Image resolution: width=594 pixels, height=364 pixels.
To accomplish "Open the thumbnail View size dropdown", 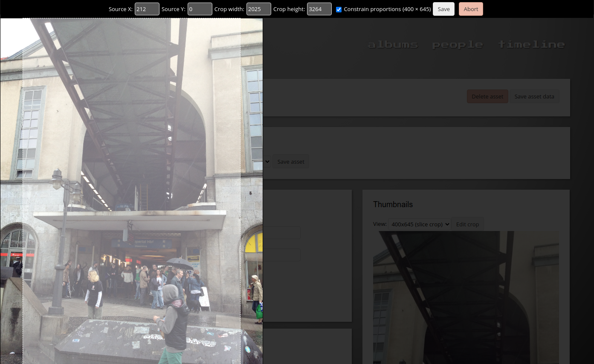I will point(419,224).
